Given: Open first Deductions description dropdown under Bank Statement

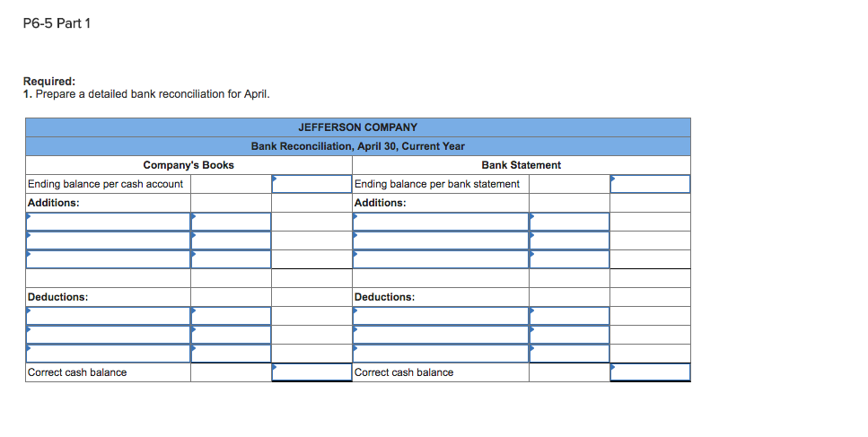Looking at the screenshot, I should pos(441,316).
